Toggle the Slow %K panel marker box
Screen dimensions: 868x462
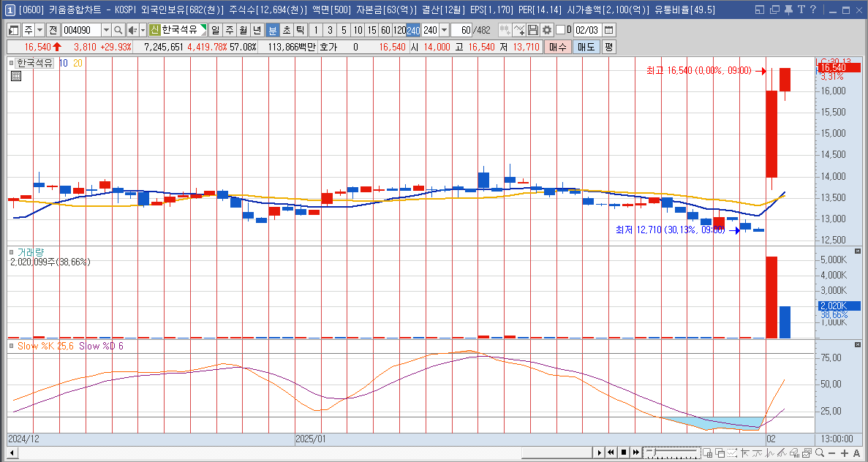[x=11, y=346]
